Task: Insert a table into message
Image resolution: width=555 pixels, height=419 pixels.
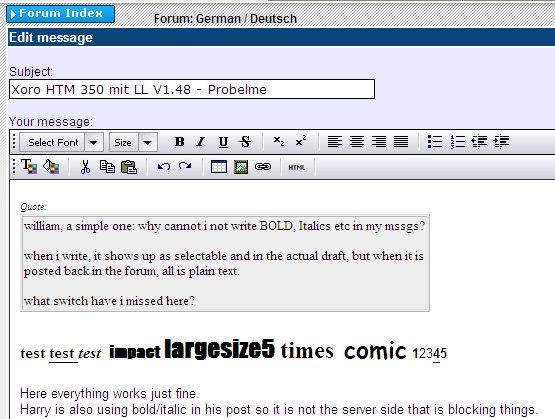Action: pos(219,167)
